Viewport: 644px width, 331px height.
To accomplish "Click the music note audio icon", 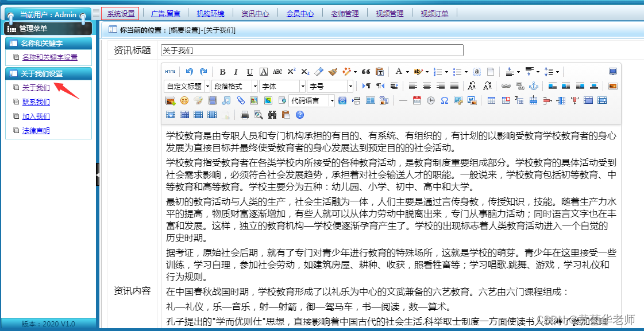I will tap(226, 100).
